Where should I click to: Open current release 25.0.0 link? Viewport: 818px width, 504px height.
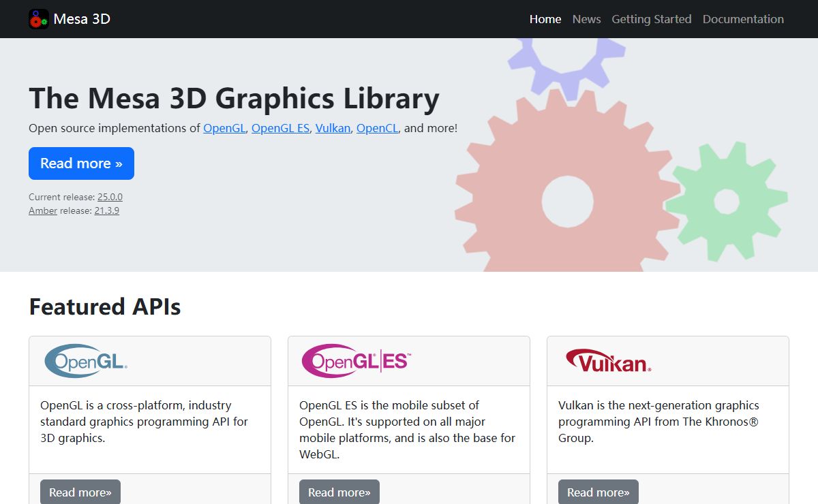point(110,197)
